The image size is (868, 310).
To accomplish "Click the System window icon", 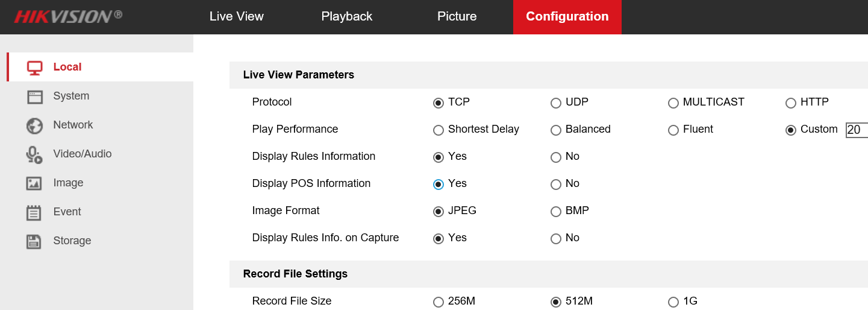I will click(x=34, y=96).
